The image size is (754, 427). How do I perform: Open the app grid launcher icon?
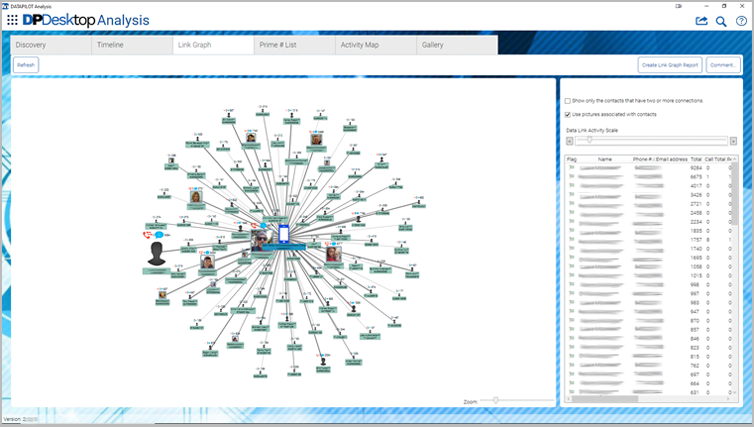pos(12,20)
